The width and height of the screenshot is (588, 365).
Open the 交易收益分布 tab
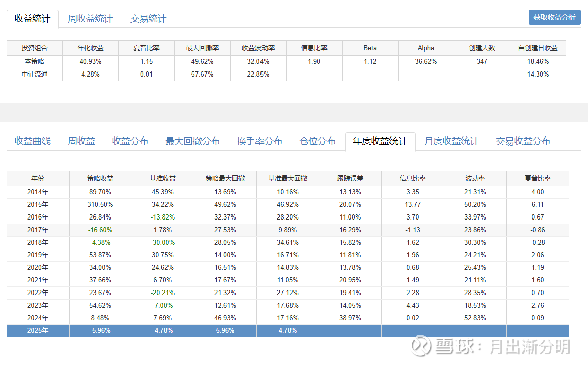(x=523, y=141)
